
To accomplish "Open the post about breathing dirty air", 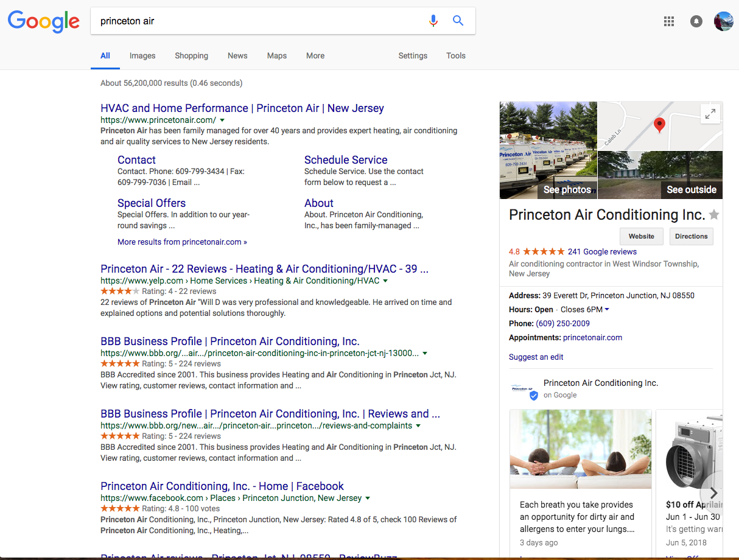I will [x=581, y=484].
